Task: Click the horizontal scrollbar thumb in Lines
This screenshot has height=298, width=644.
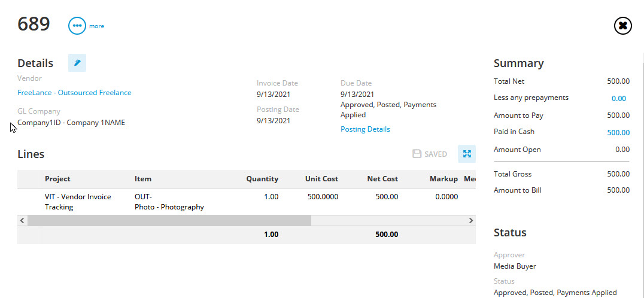Action: coord(169,220)
